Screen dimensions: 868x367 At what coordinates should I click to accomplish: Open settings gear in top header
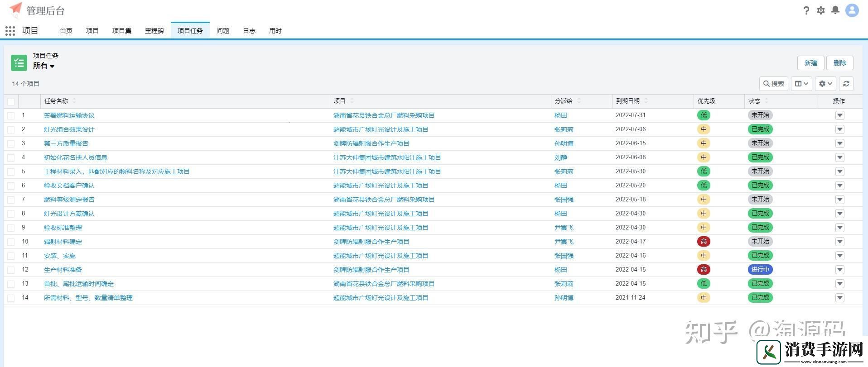point(820,10)
